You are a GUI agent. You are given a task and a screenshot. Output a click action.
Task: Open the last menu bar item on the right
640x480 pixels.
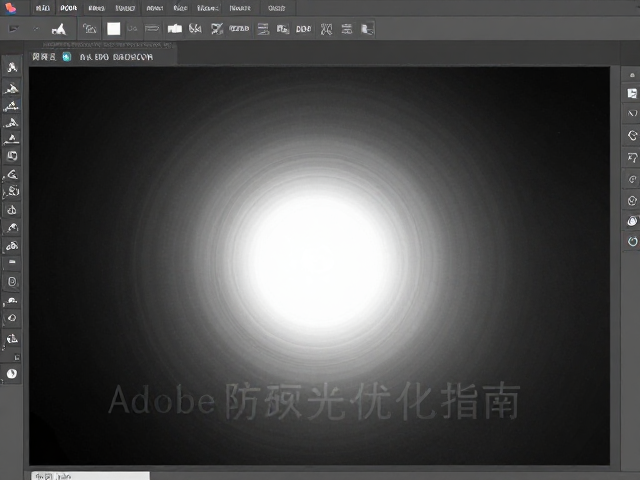tap(276, 8)
